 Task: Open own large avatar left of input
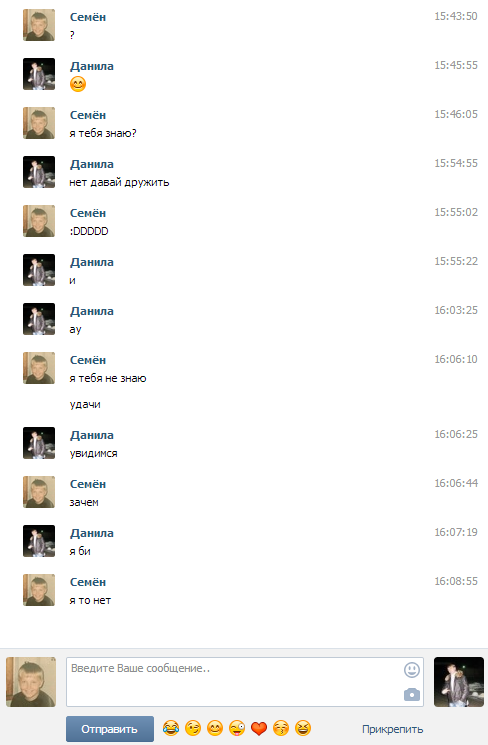tap(31, 682)
